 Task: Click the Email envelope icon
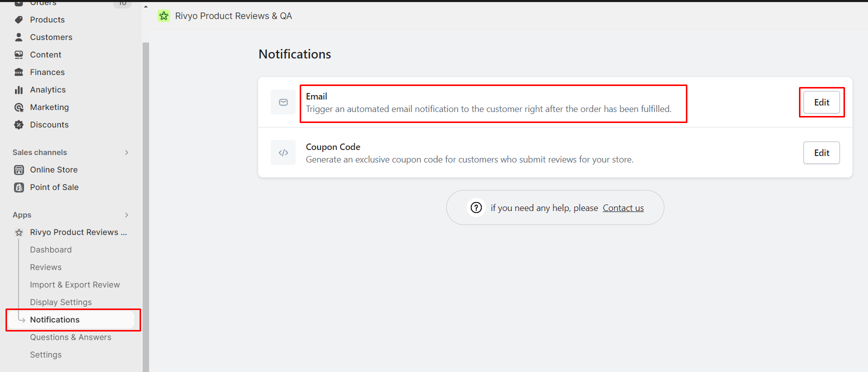pos(283,102)
